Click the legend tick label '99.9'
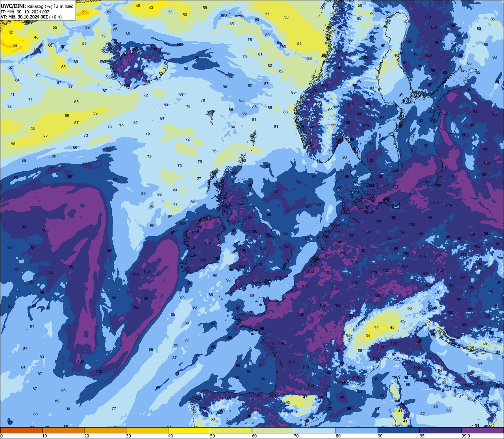Screen dimensions: 504x439 (x=466, y=436)
